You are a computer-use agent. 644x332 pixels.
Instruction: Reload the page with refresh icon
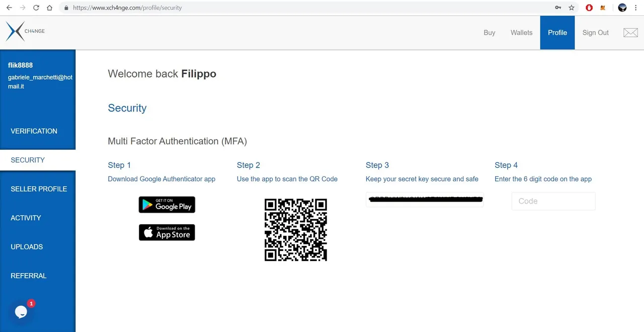36,8
